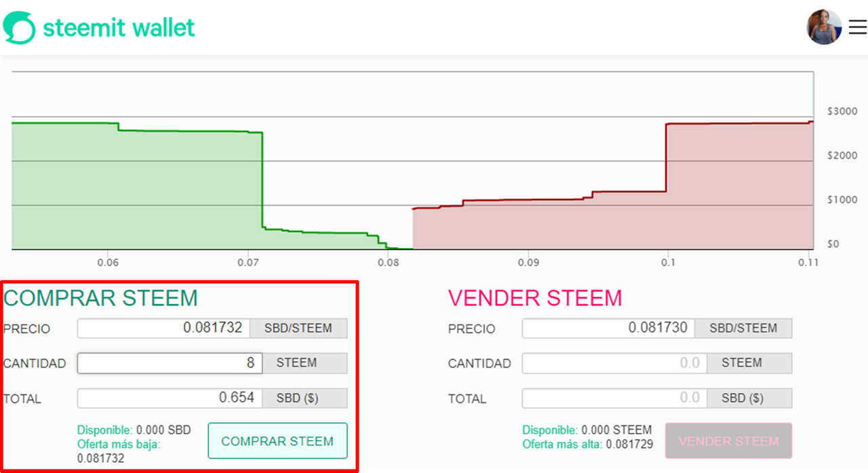The image size is (868, 473).
Task: Click the 0.000 SBD available balance
Action: click(163, 430)
